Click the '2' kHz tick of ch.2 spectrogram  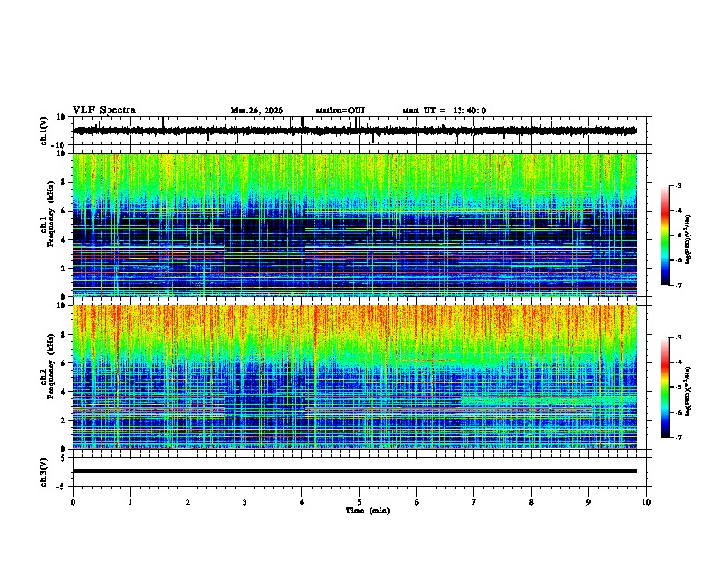click(x=63, y=420)
